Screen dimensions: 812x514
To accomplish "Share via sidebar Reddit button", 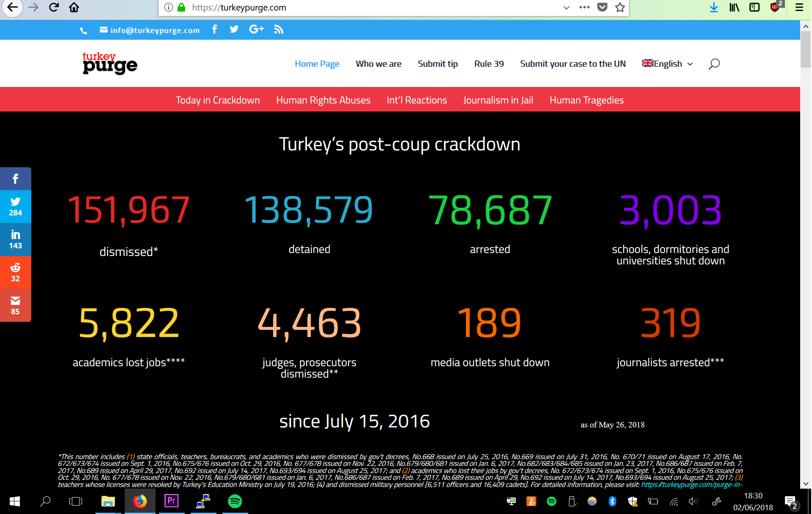I will pyautogui.click(x=15, y=272).
